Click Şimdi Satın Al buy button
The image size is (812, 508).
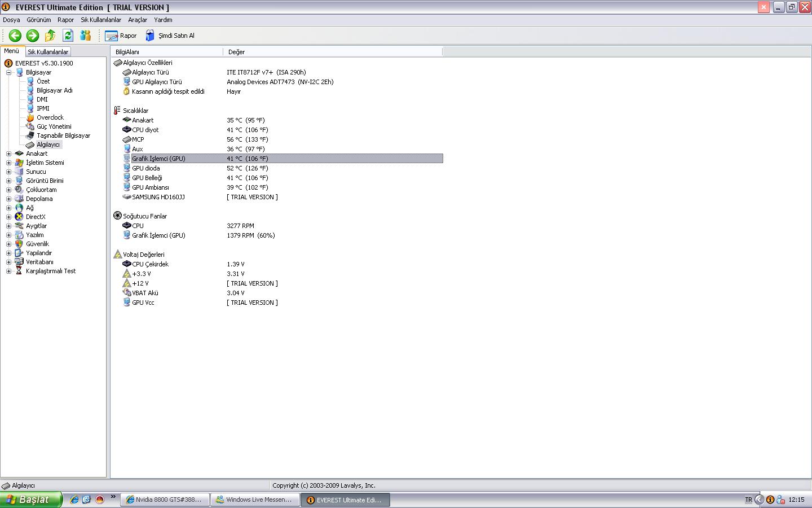pos(170,36)
